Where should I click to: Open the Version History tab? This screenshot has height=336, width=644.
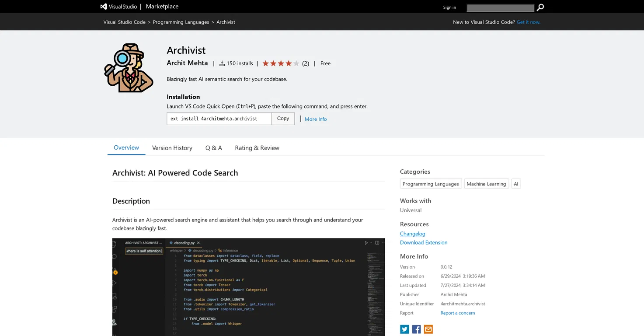(x=172, y=148)
